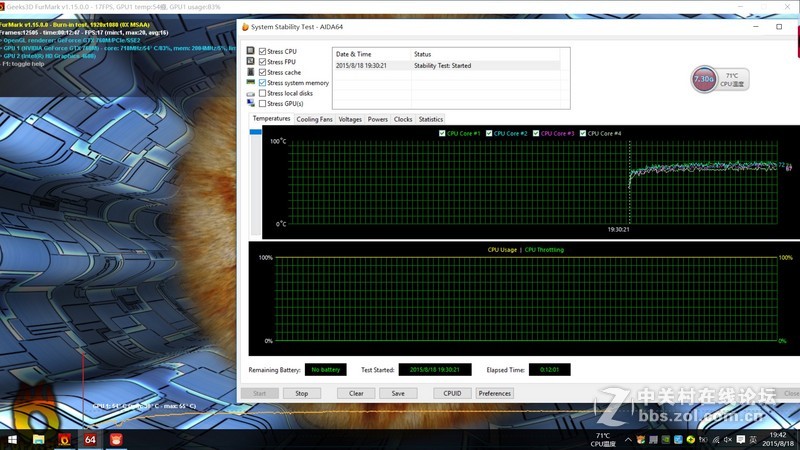Open the Wi-Fi network tray icon
This screenshot has height=450, width=800.
(716, 439)
